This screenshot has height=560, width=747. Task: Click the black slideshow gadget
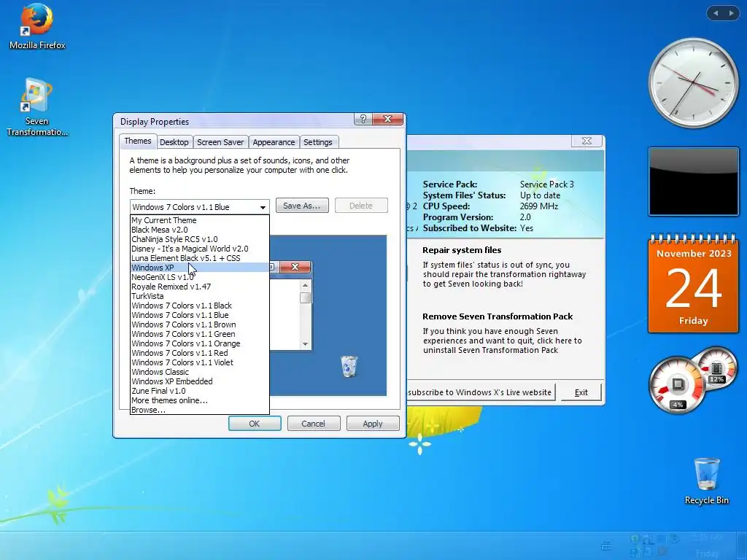pyautogui.click(x=693, y=182)
